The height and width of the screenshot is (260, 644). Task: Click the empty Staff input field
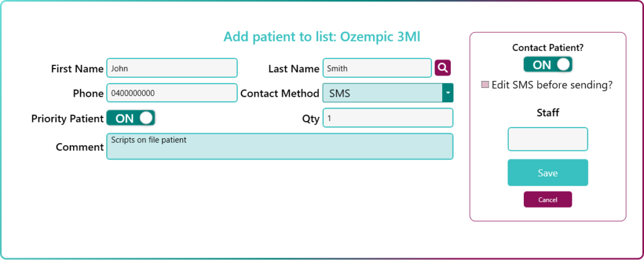548,139
